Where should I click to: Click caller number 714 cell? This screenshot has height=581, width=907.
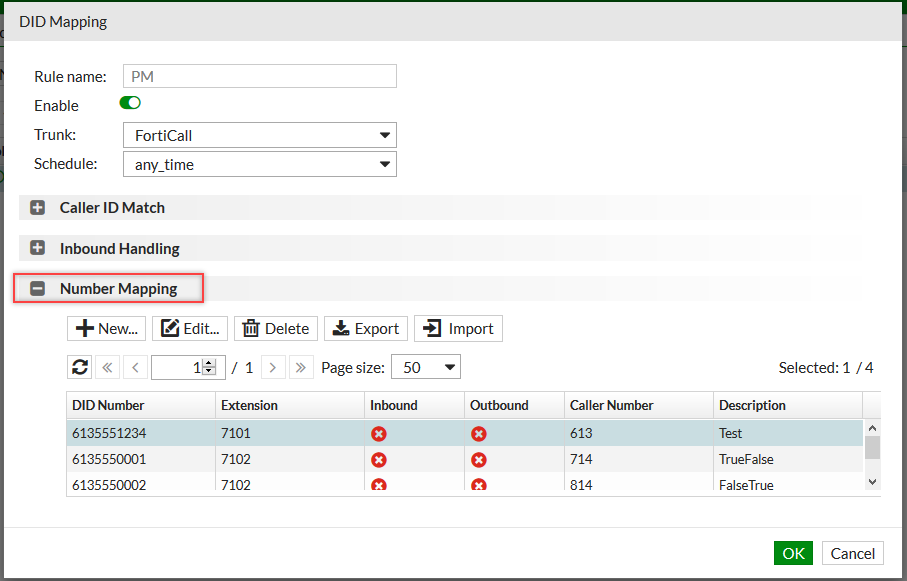[639, 459]
